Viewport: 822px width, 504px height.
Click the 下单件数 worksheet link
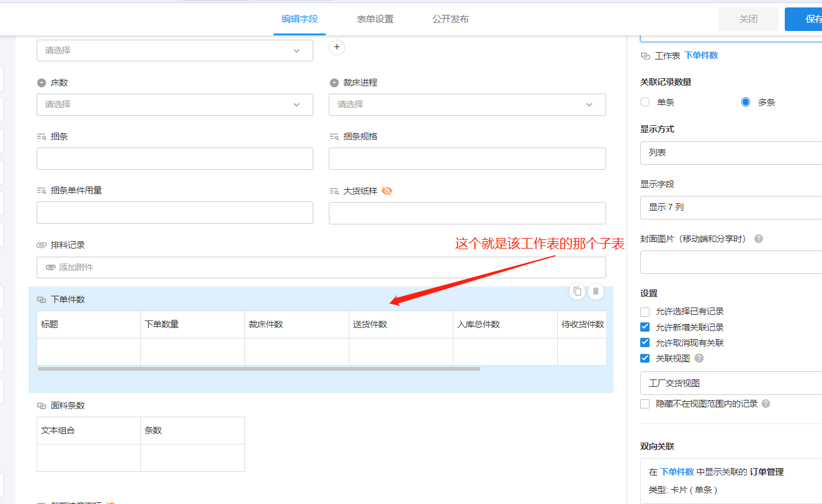click(701, 55)
